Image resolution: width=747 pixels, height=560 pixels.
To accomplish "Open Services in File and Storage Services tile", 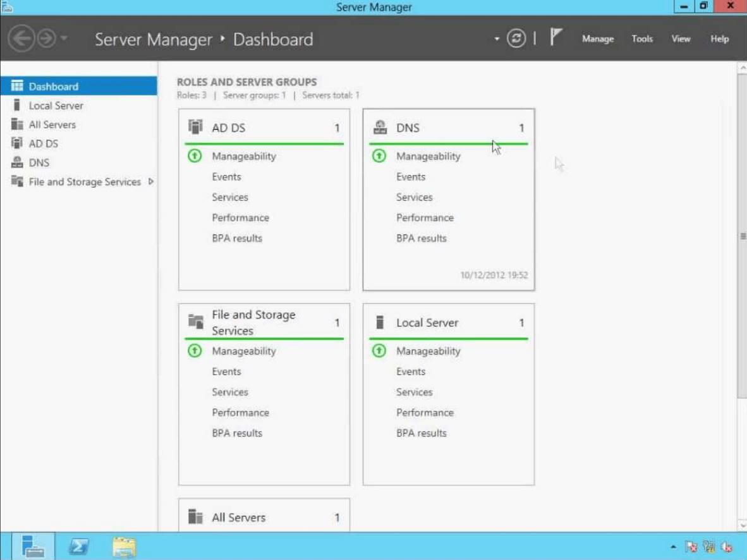I will [x=229, y=393].
